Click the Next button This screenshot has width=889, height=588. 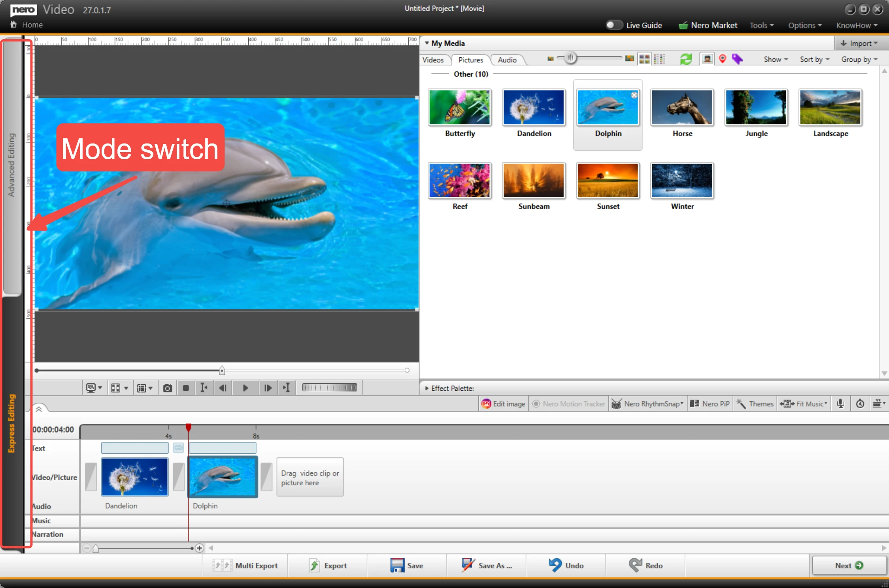pyautogui.click(x=848, y=565)
